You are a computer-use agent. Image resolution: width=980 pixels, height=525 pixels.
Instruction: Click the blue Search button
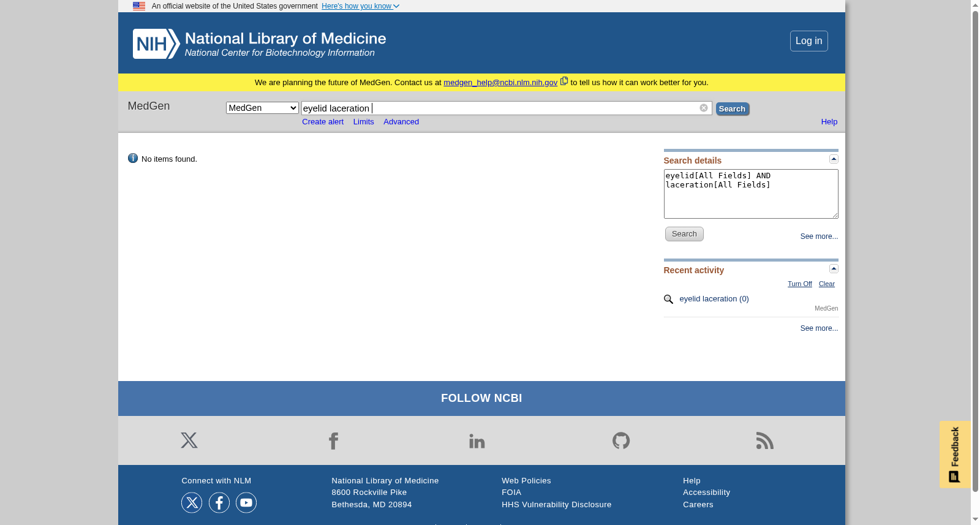tap(733, 109)
